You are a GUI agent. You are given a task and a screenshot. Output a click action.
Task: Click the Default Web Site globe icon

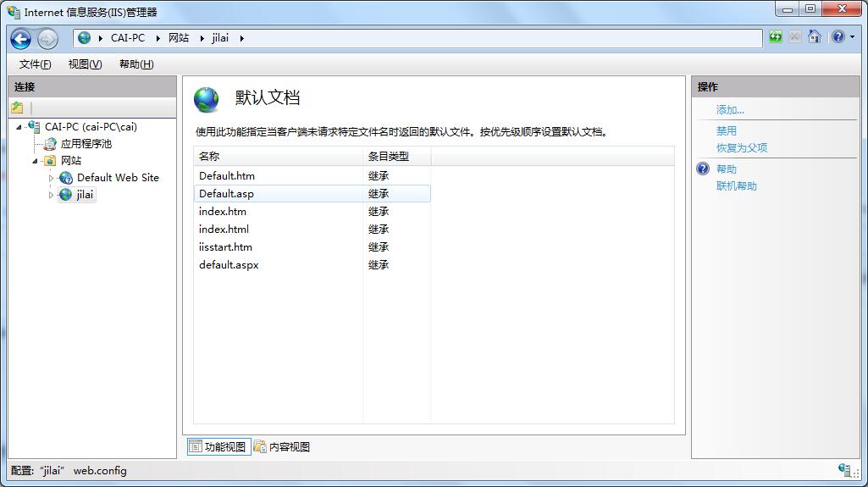[66, 178]
